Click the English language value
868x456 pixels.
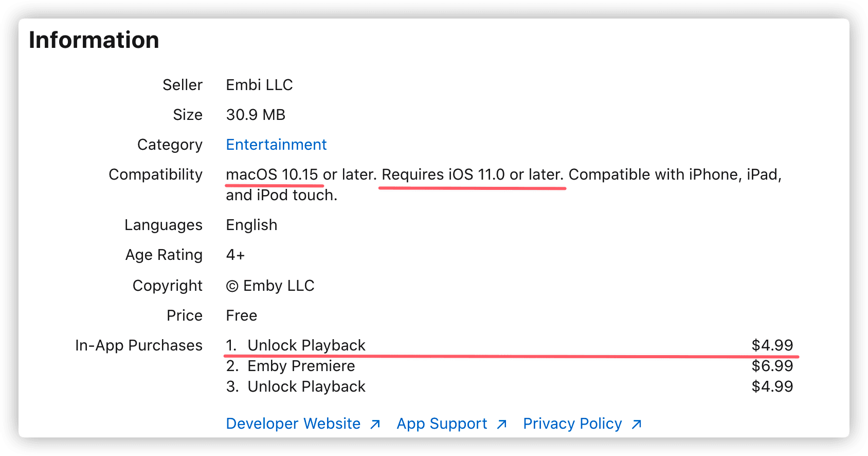(251, 225)
